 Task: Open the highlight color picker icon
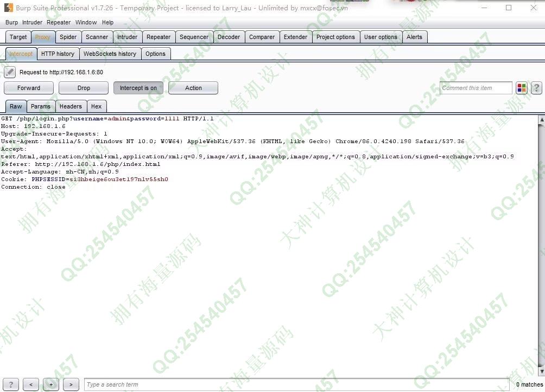coord(522,88)
